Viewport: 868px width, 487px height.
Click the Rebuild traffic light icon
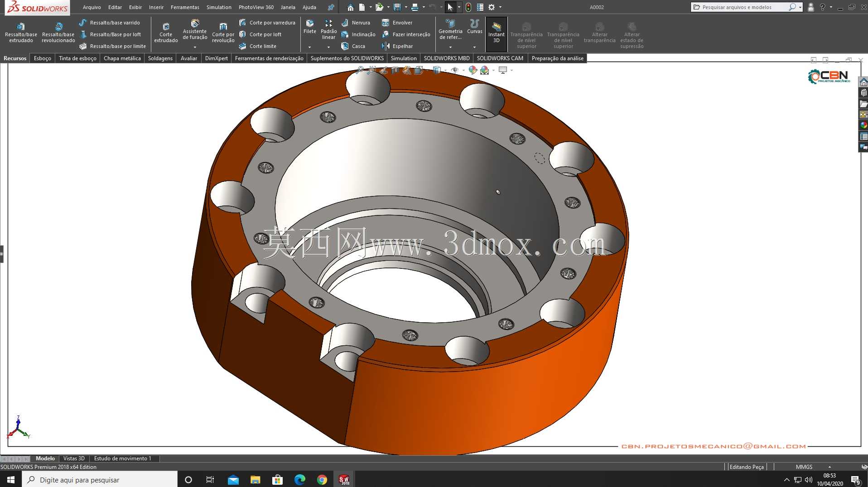[x=468, y=7]
